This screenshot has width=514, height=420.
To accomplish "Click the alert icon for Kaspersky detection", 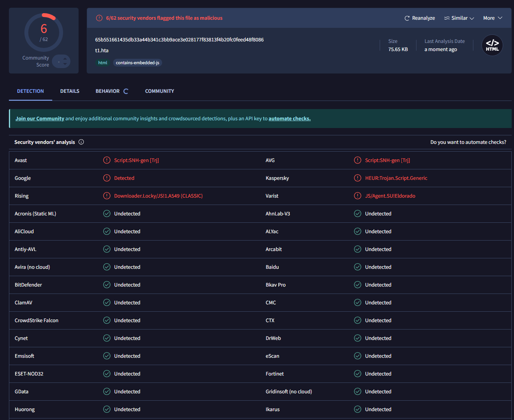I will click(x=358, y=178).
